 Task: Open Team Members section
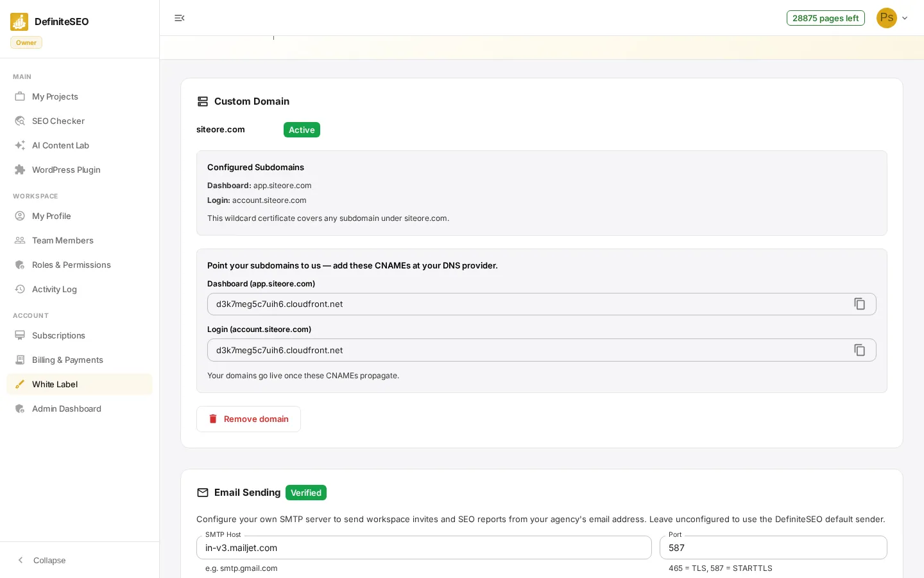pyautogui.click(x=80, y=240)
